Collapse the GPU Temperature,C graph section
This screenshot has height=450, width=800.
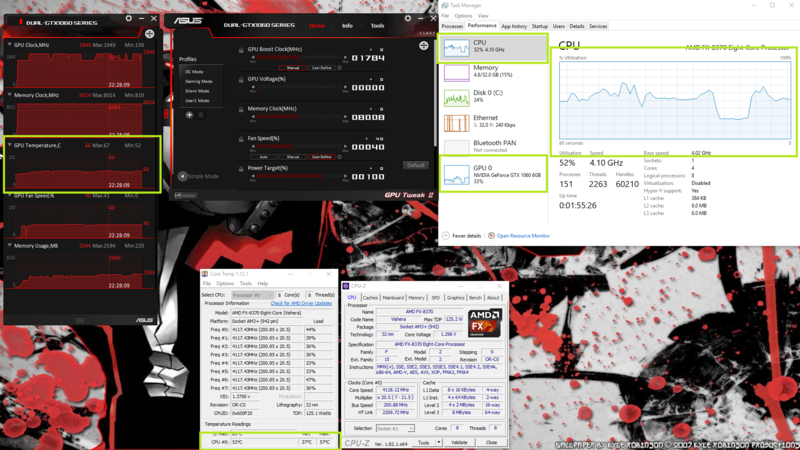[x=10, y=145]
